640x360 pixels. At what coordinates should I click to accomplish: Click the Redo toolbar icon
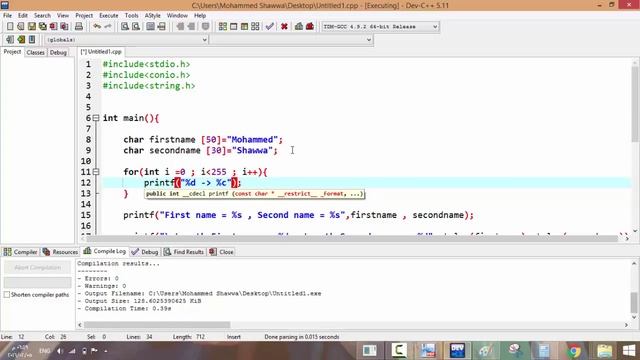[108, 27]
